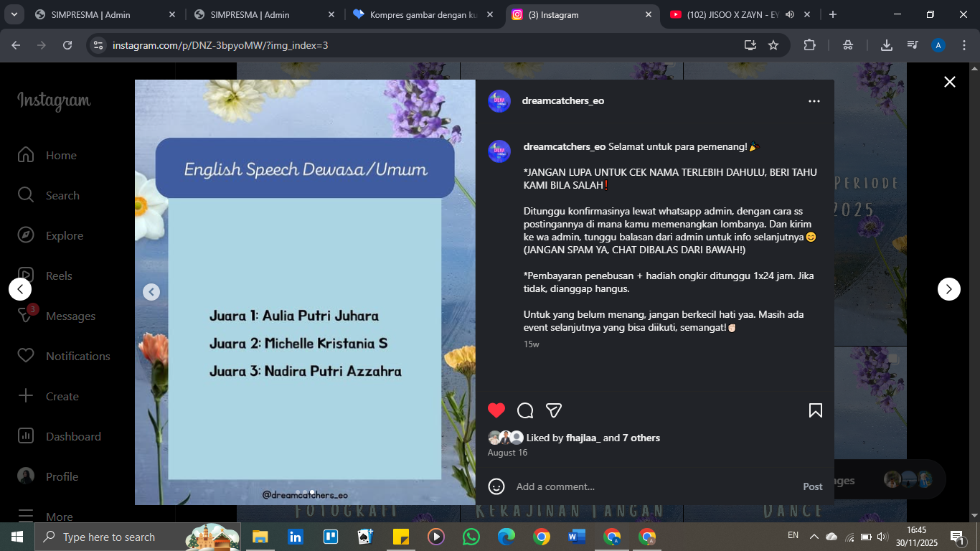Go to next post with right arrow
The width and height of the screenshot is (980, 551).
(x=948, y=289)
